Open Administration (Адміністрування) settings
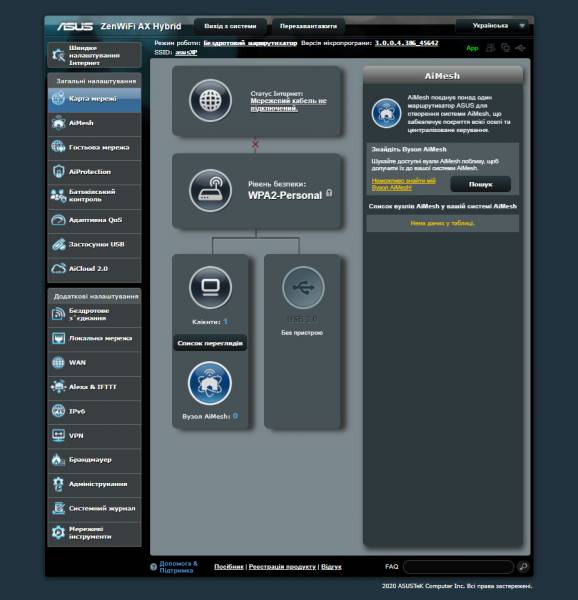The width and height of the screenshot is (578, 600). (94, 484)
